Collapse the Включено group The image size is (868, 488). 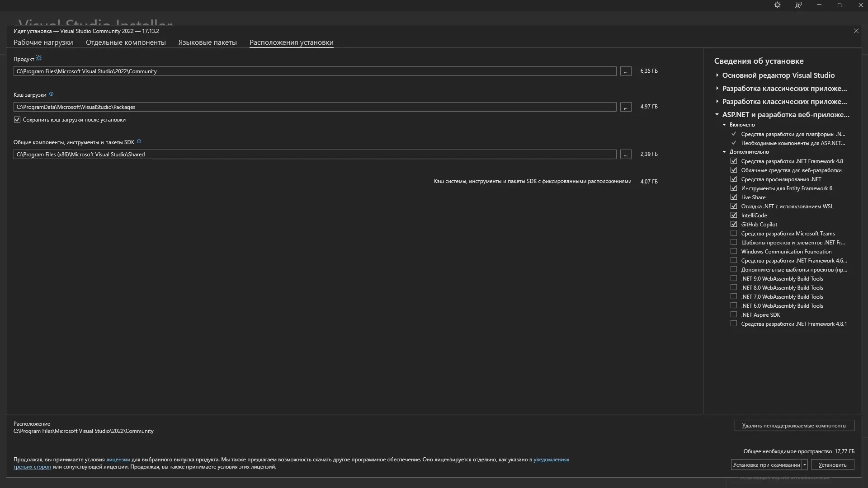724,125
